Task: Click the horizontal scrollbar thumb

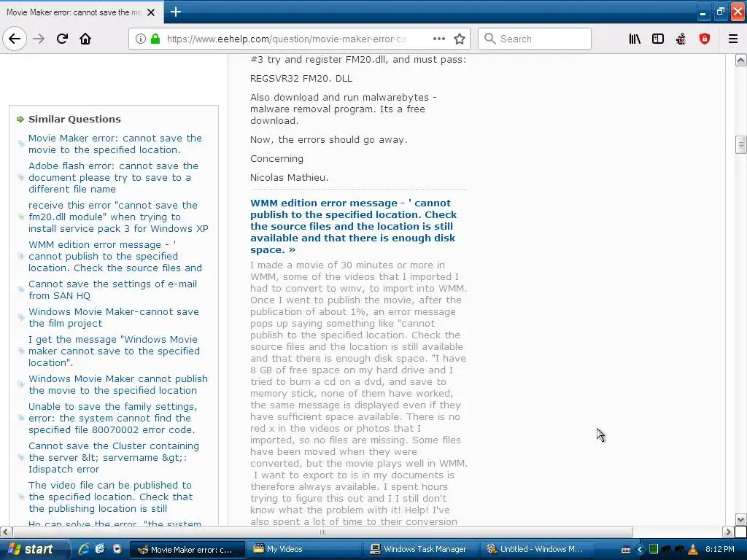Action: [322, 532]
